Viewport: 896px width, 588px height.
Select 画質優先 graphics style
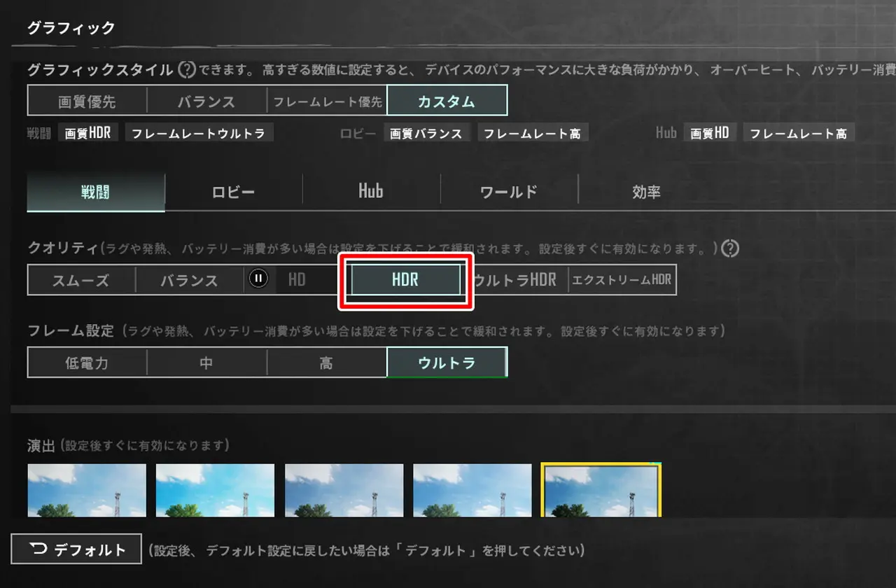(x=87, y=101)
